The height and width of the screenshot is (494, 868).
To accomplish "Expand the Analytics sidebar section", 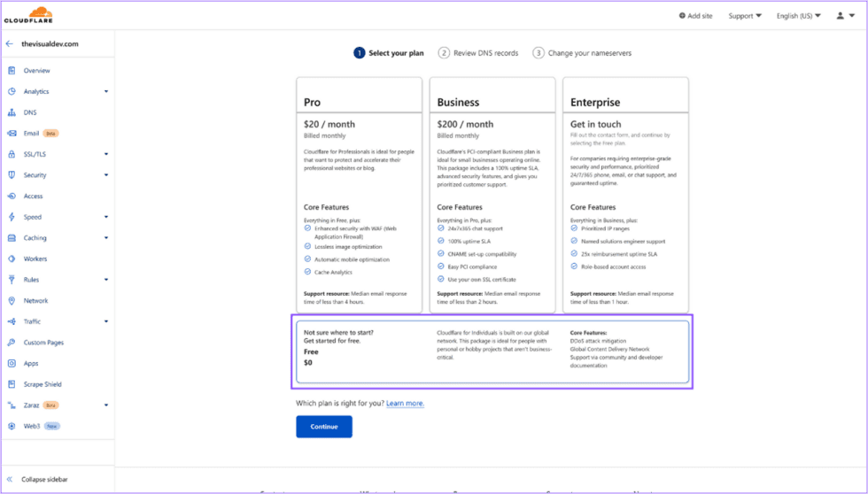I will click(x=106, y=91).
